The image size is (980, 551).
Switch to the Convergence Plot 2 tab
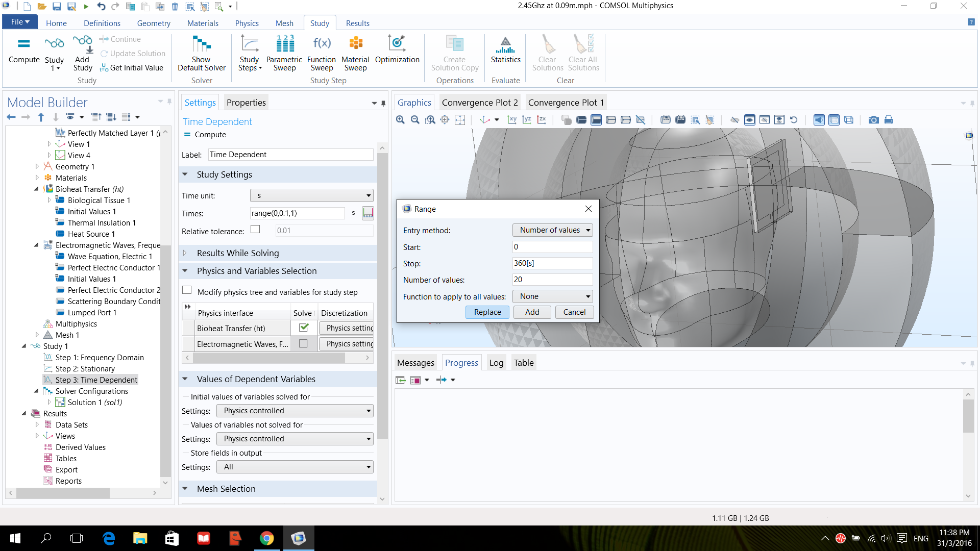point(479,103)
